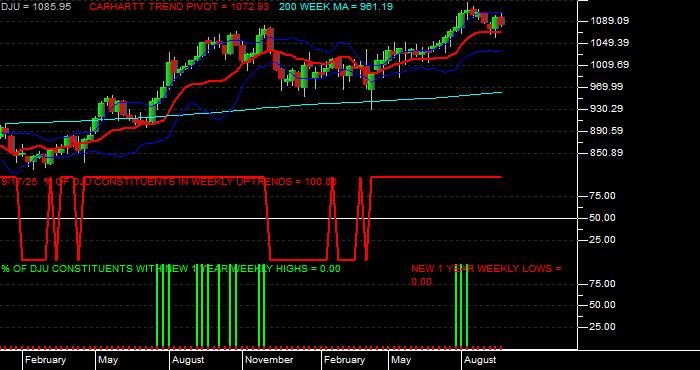Click the second May date marker
Viewport: 700px width, 370px height.
[401, 360]
